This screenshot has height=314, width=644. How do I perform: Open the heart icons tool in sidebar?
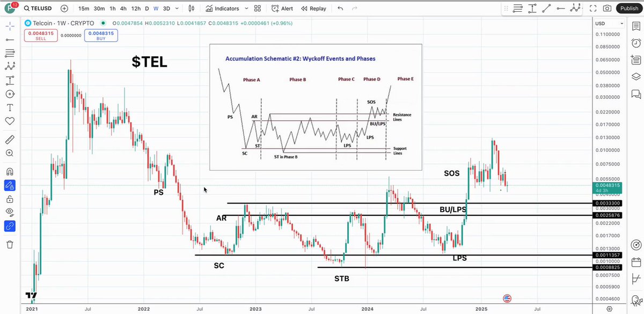(10, 121)
